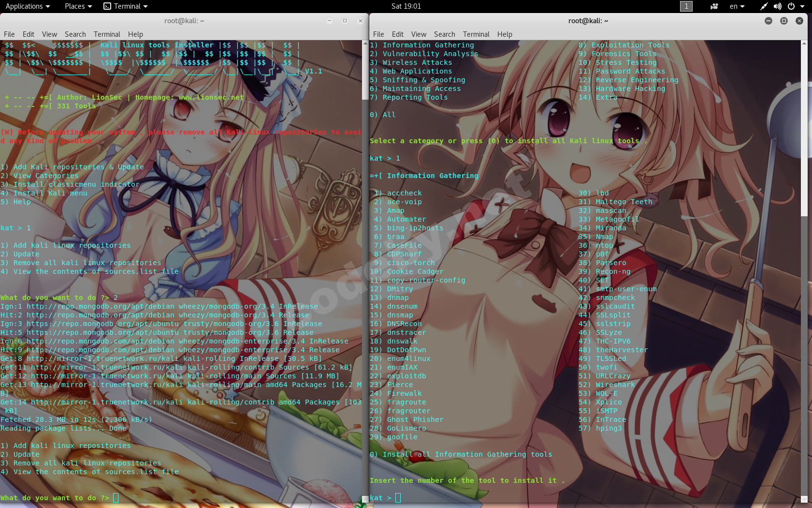Click the power icon in top bar
This screenshot has width=812, height=508.
click(x=791, y=6)
